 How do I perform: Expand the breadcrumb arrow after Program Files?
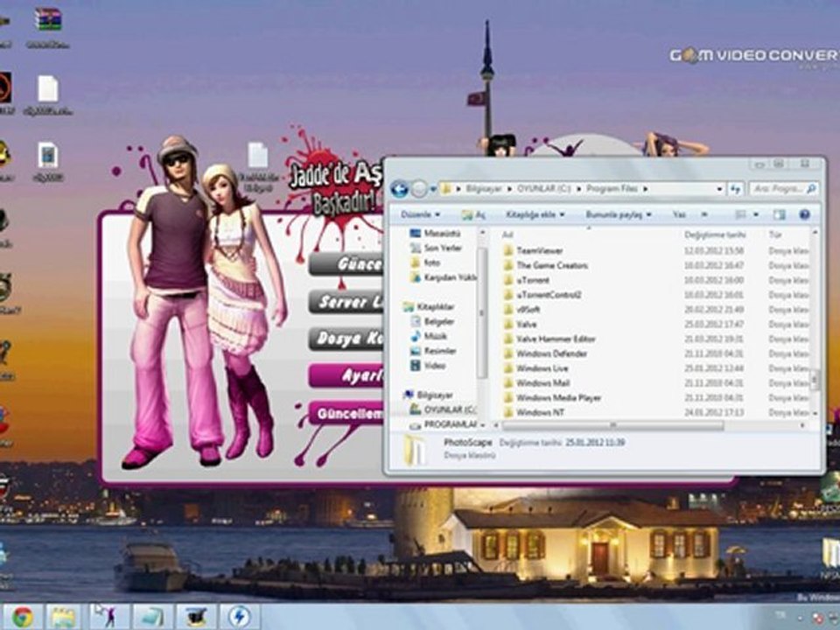(645, 189)
